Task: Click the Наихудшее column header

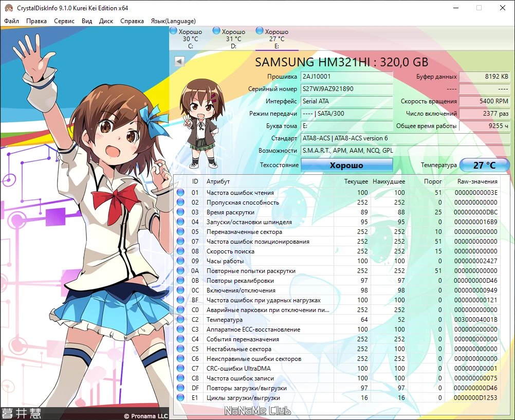Action: pos(389,181)
